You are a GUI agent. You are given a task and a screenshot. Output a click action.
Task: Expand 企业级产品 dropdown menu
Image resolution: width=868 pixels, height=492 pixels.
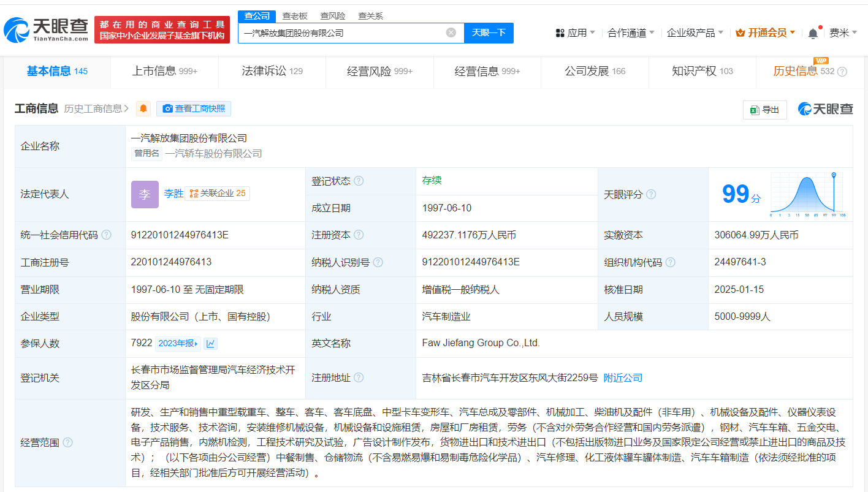pos(695,33)
